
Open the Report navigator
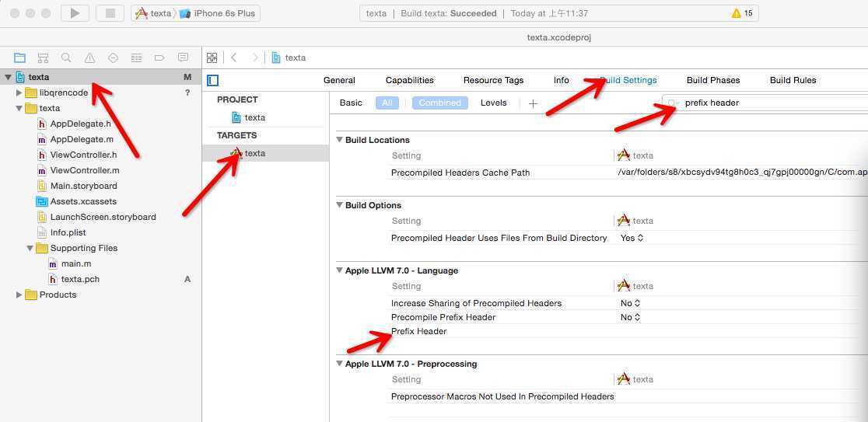[x=183, y=58]
